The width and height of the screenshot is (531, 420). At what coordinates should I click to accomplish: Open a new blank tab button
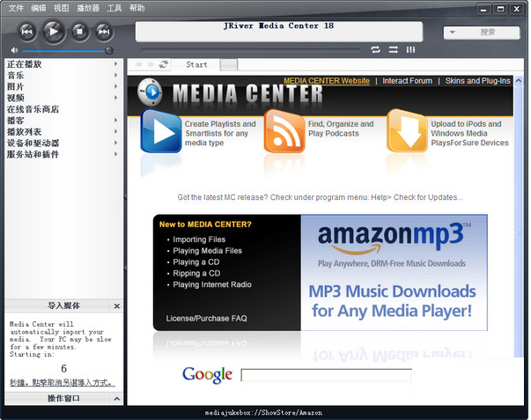pyautogui.click(x=229, y=64)
